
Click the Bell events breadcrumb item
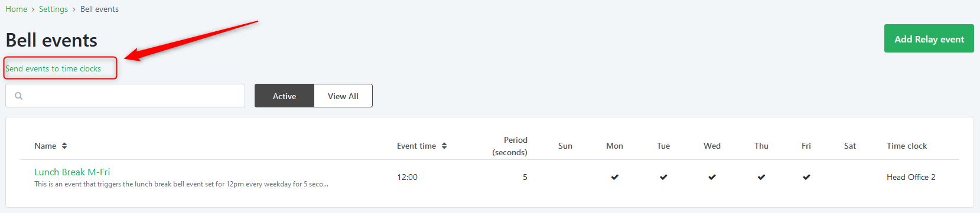[99, 9]
